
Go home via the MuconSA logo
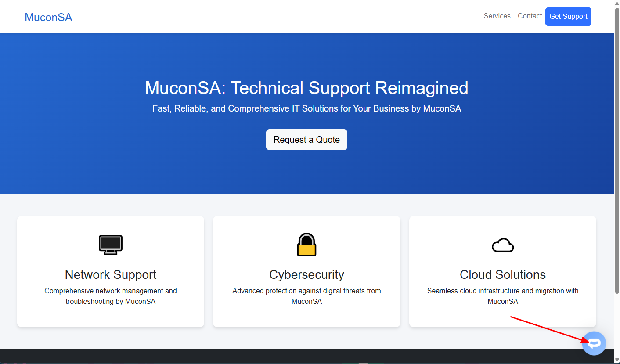click(48, 17)
